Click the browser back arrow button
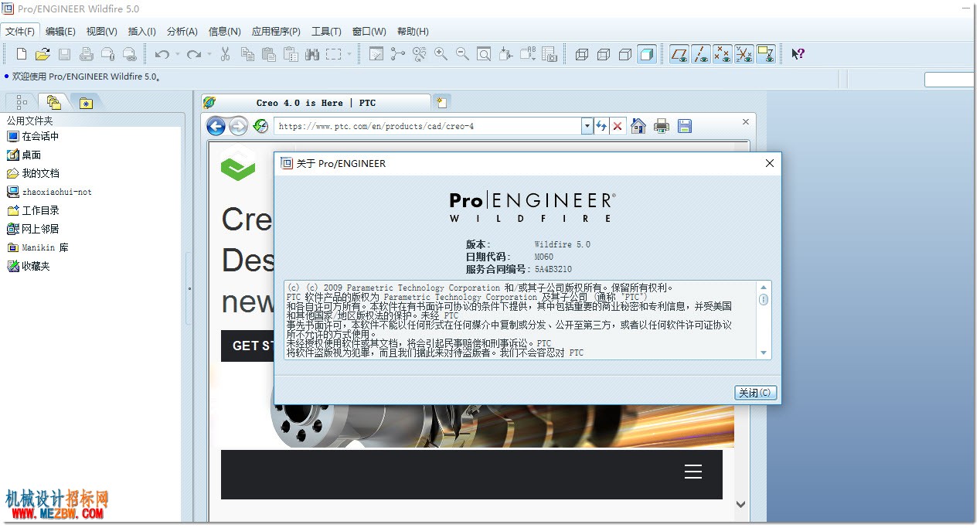The image size is (980, 528). (216, 126)
